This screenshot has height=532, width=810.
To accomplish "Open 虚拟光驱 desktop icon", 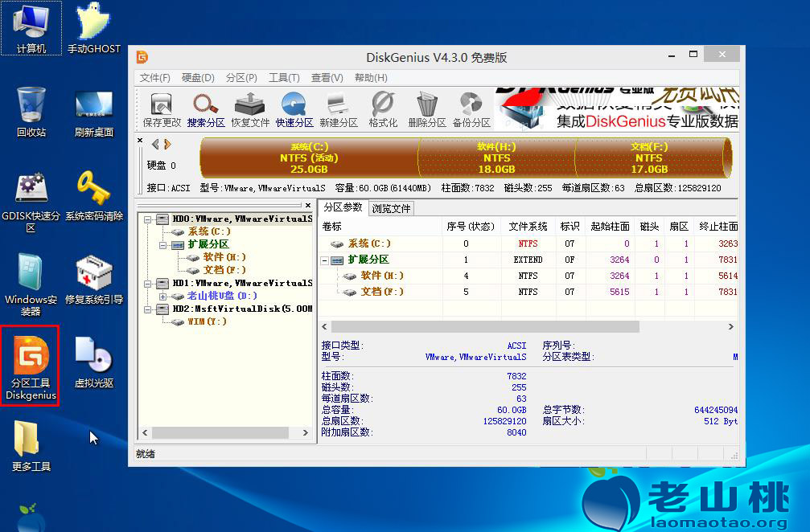I will [93, 362].
